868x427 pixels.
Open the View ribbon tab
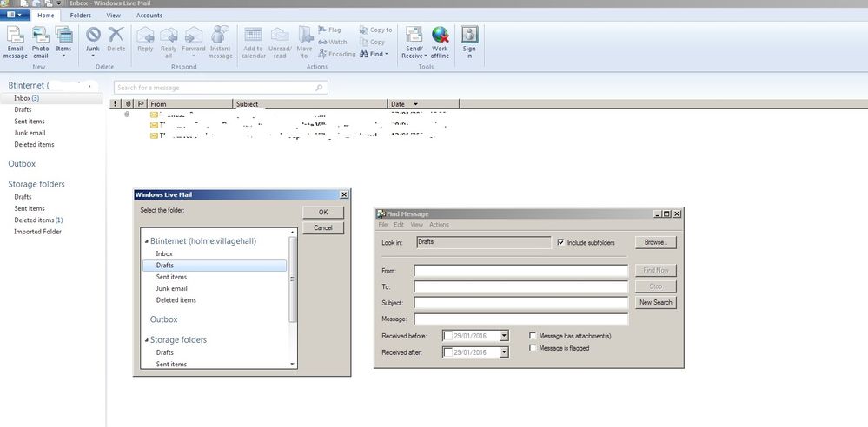point(114,16)
